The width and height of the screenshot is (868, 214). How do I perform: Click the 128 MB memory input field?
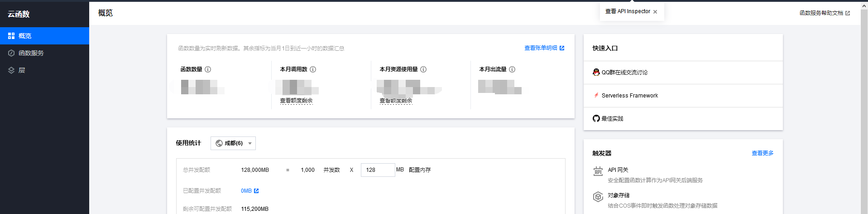378,170
